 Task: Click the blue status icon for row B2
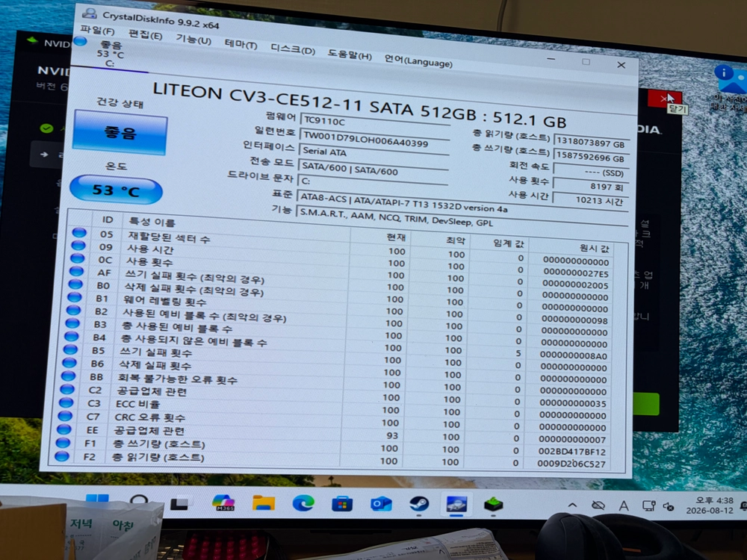[x=73, y=310]
